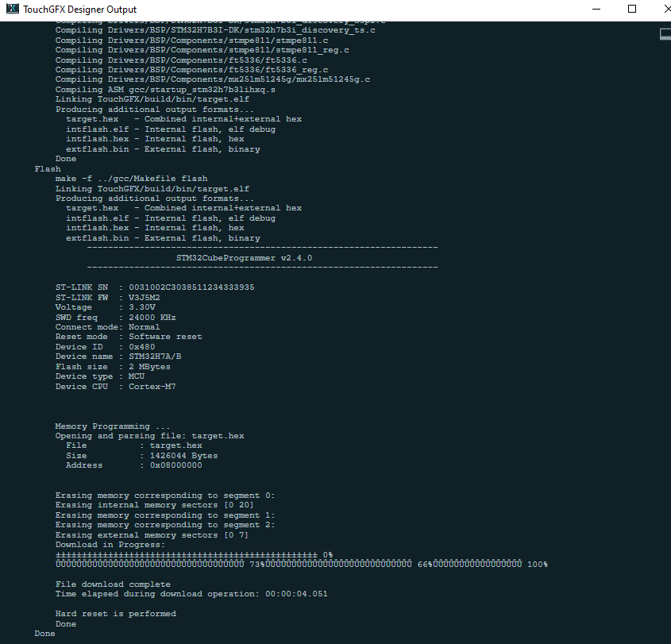This screenshot has height=644, width=671.
Task: Minimize the TouchGFX Designer Output window
Action: point(596,9)
